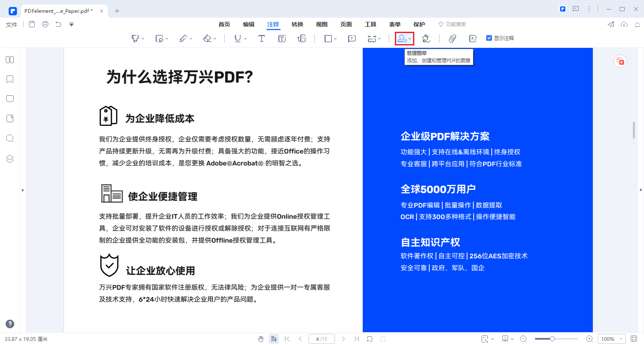Open the 保护 menu

419,24
